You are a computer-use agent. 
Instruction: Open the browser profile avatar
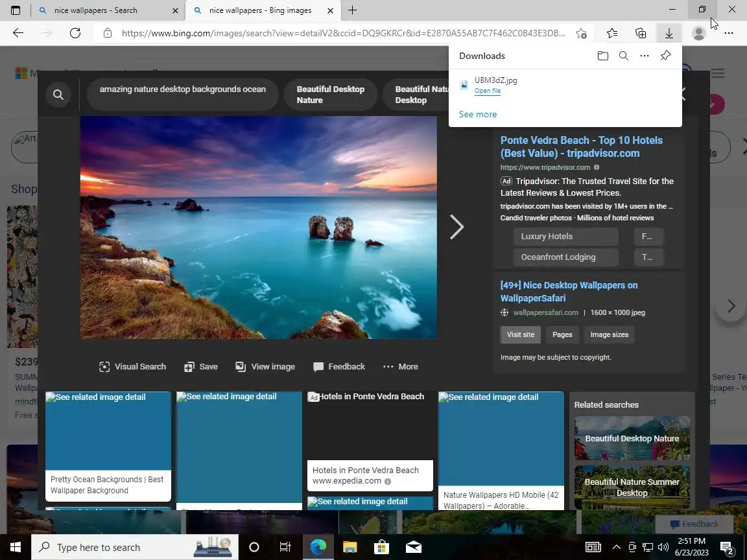[x=699, y=33]
